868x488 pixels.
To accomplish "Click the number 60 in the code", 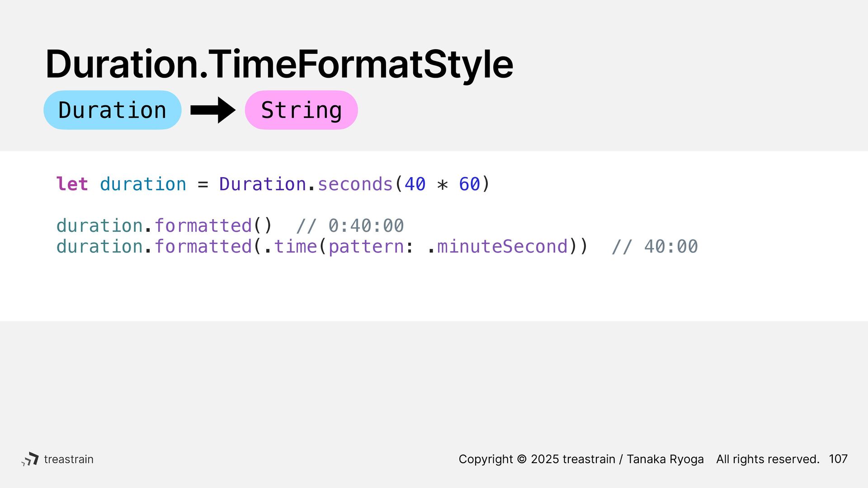I will pos(469,184).
